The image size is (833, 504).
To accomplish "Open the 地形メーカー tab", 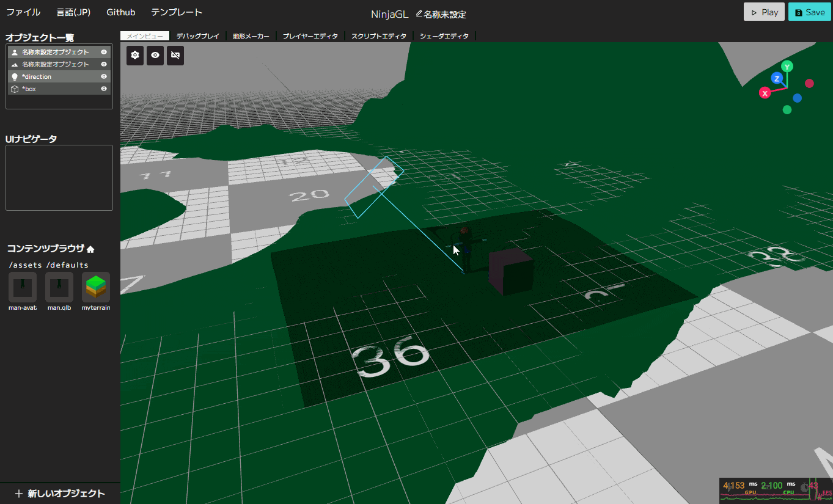I will (x=251, y=36).
